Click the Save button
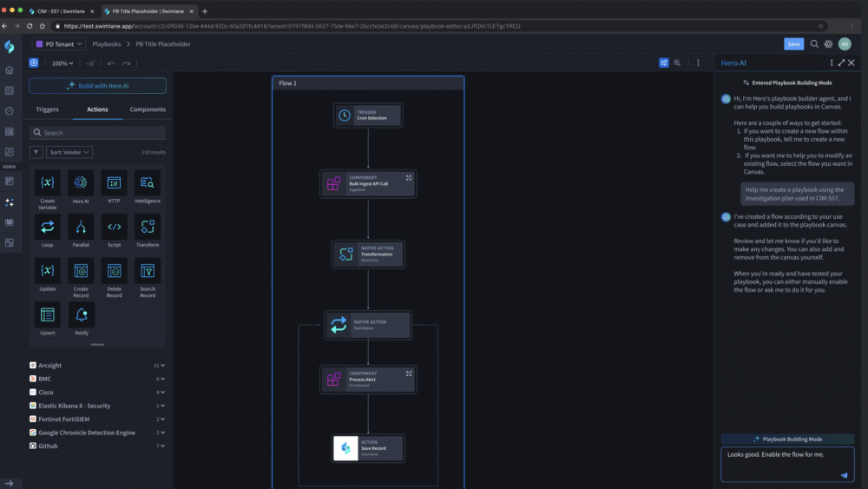 click(794, 44)
